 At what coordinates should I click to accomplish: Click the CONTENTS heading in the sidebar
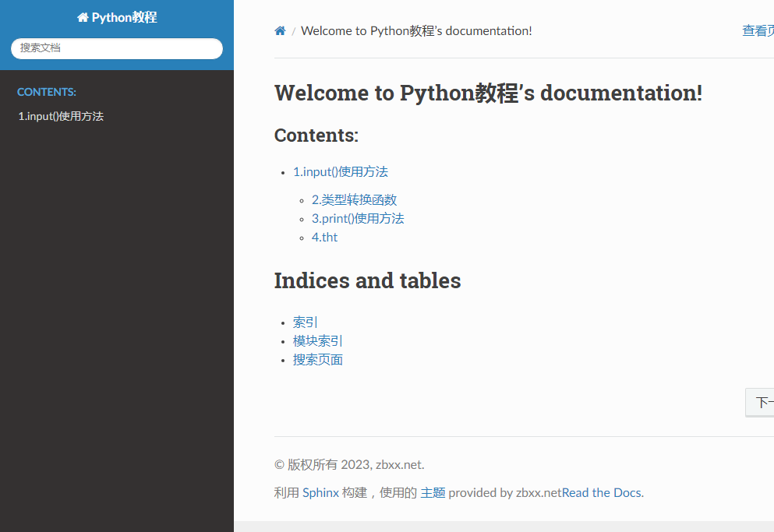pyautogui.click(x=46, y=91)
